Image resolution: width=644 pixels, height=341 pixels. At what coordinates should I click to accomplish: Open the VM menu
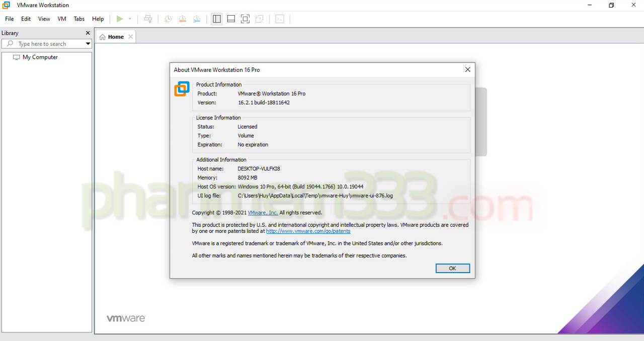pos(62,19)
